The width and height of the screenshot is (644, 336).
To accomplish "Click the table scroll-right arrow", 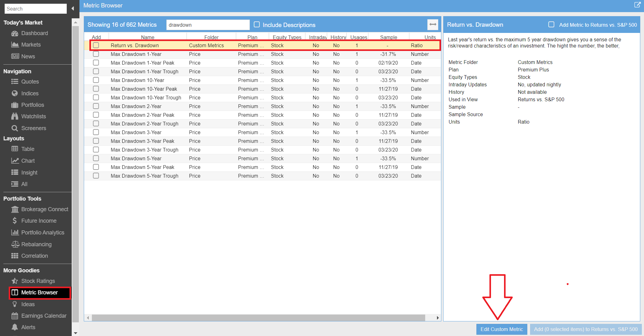I will point(438,318).
